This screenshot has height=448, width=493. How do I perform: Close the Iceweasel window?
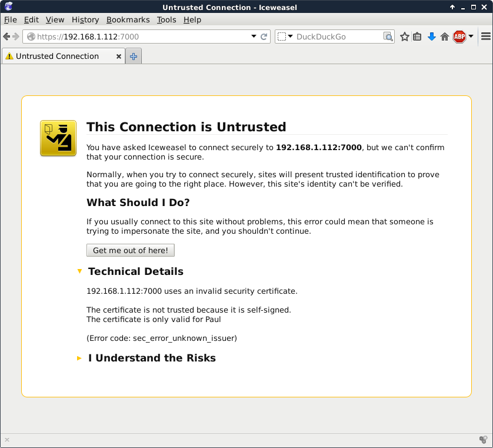[484, 7]
